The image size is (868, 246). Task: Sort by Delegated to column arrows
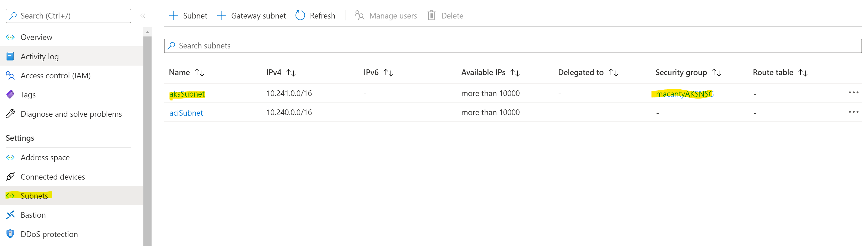pyautogui.click(x=613, y=73)
